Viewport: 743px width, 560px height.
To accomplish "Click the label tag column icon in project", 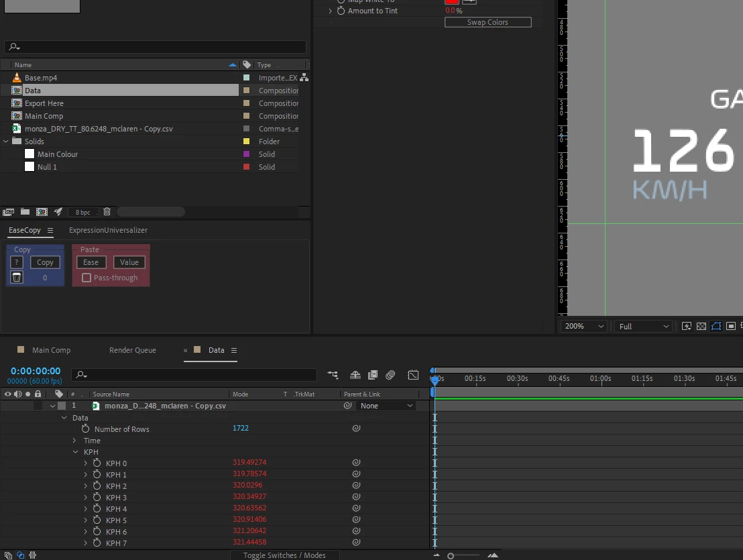I will click(x=247, y=64).
